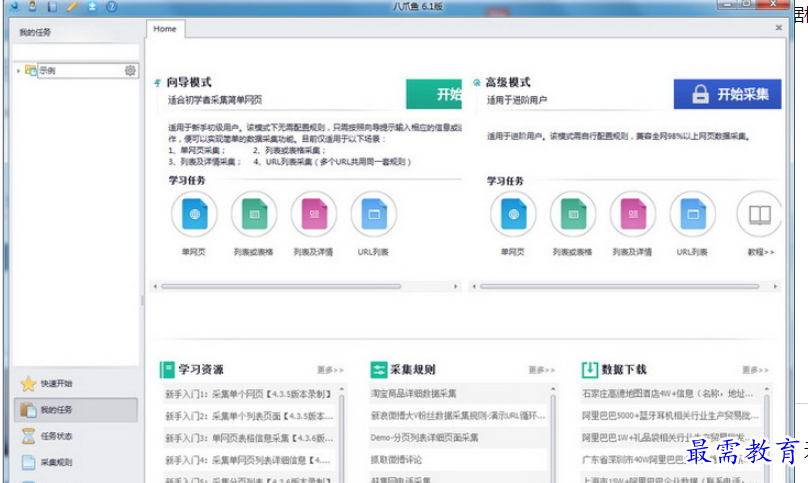The height and width of the screenshot is (483, 808).
Task: Click left scroll arrow under 向导模式 panel
Action: [x=155, y=286]
